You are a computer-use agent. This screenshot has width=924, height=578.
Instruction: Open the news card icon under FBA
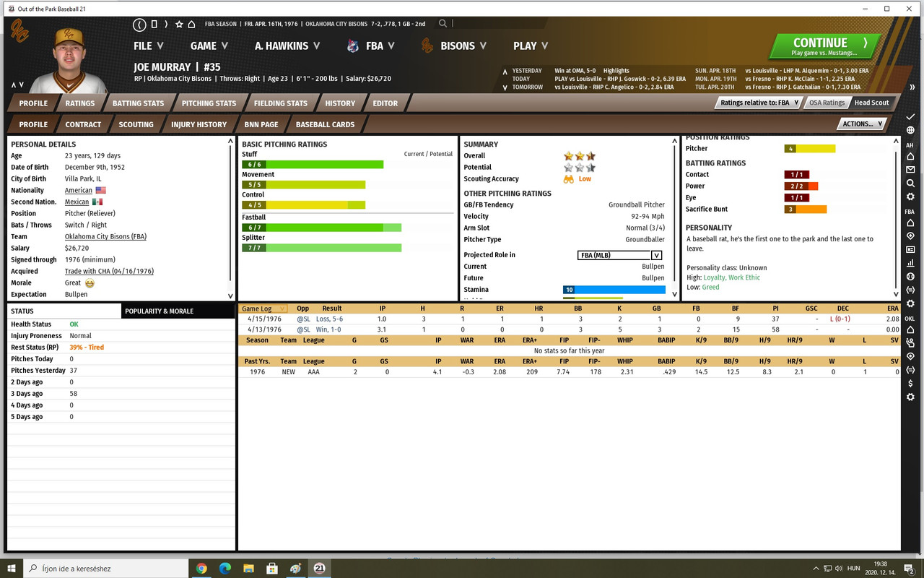pos(910,250)
